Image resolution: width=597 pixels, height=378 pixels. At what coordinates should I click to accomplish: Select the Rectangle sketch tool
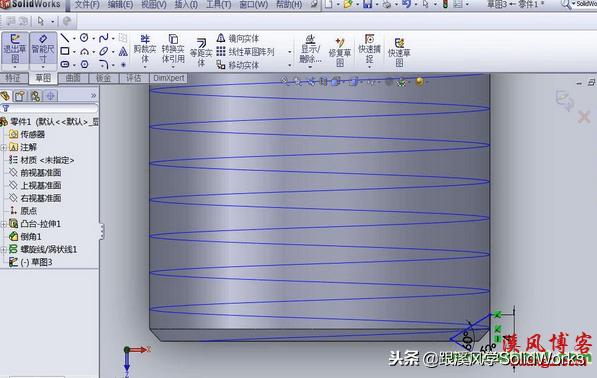[65, 51]
